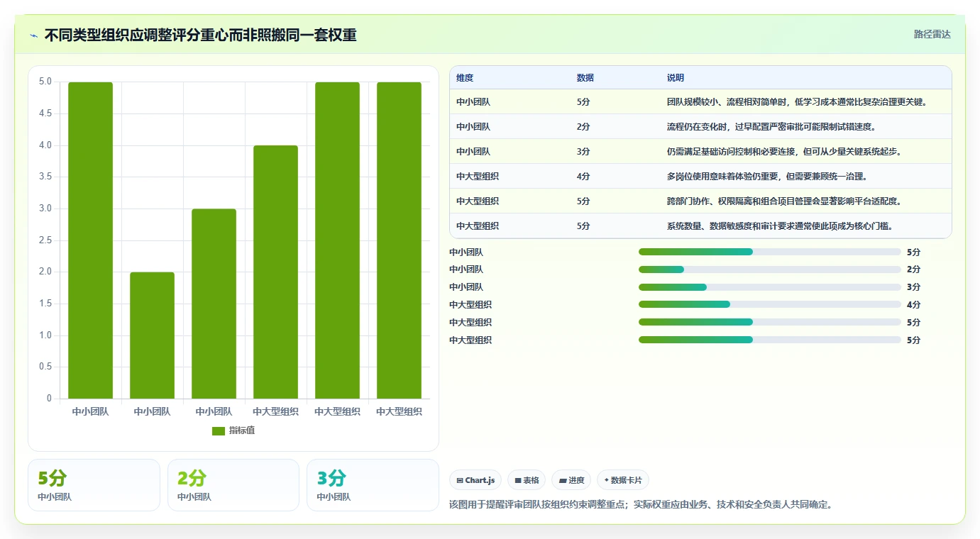Viewport: 980px width, 539px height.
Task: Click the 中小团队 progress bar showing 2分
Action: pyautogui.click(x=770, y=269)
